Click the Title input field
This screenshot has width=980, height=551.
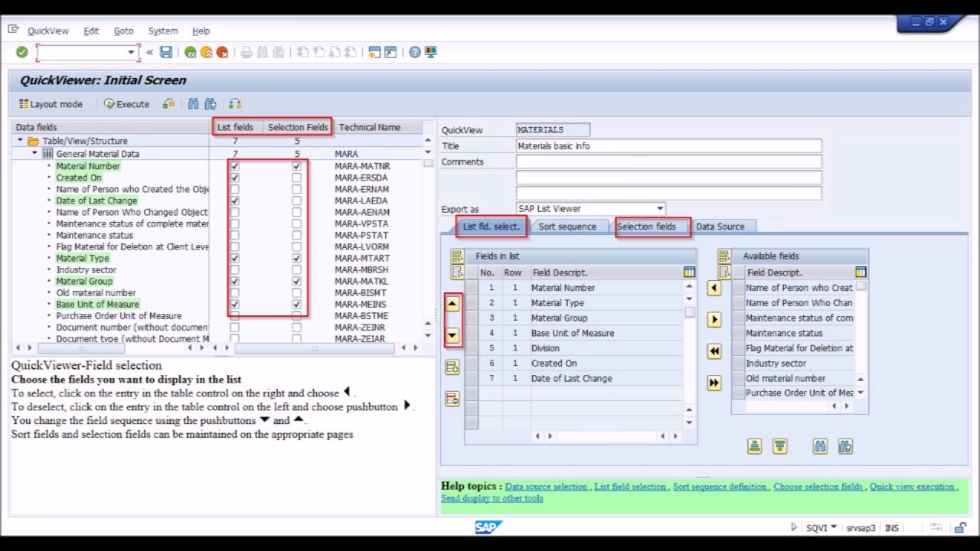[668, 146]
